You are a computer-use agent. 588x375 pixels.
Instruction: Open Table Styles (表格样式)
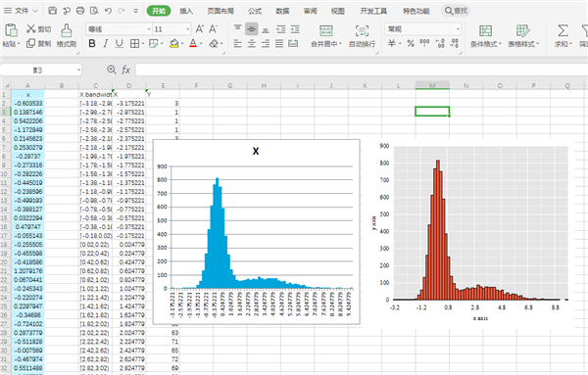[x=523, y=35]
